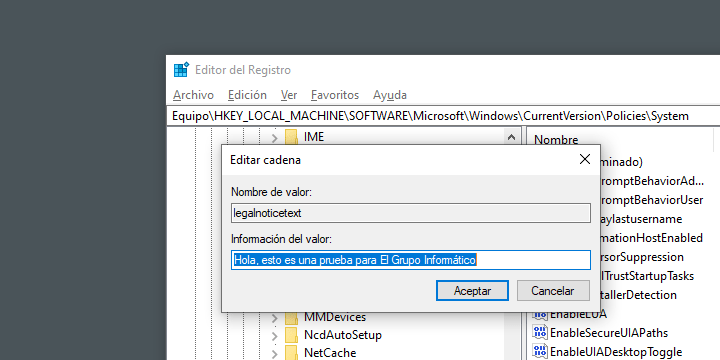The height and width of the screenshot is (360, 720).
Task: Click the Información del valor text field
Action: pos(411,260)
